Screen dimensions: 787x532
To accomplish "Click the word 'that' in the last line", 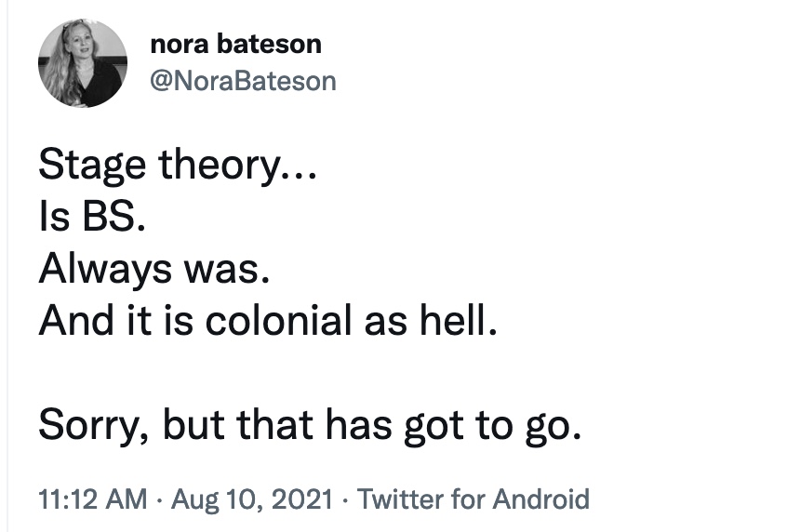I will pyautogui.click(x=275, y=425).
